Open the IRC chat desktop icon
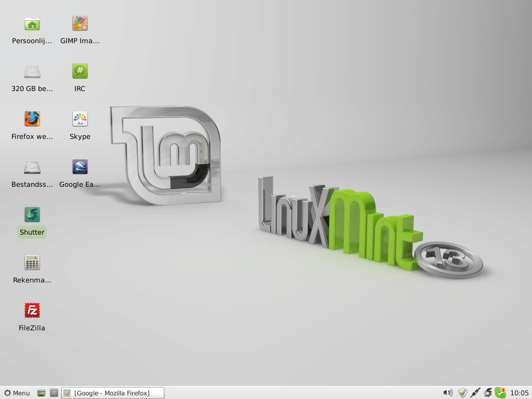The image size is (532, 399). click(x=80, y=71)
